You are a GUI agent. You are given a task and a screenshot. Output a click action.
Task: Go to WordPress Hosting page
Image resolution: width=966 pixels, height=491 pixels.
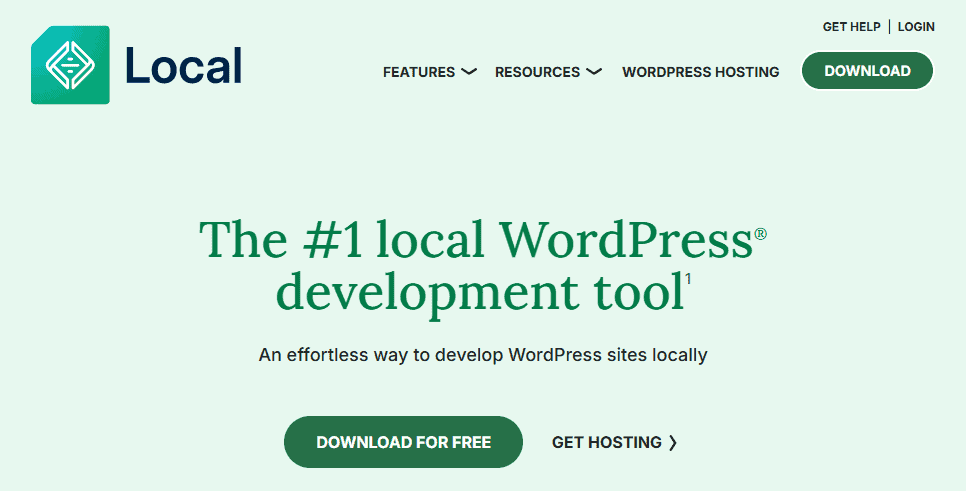[700, 72]
